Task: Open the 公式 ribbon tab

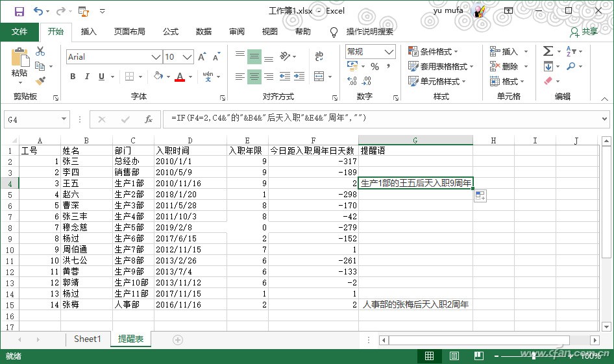Action: 170,31
